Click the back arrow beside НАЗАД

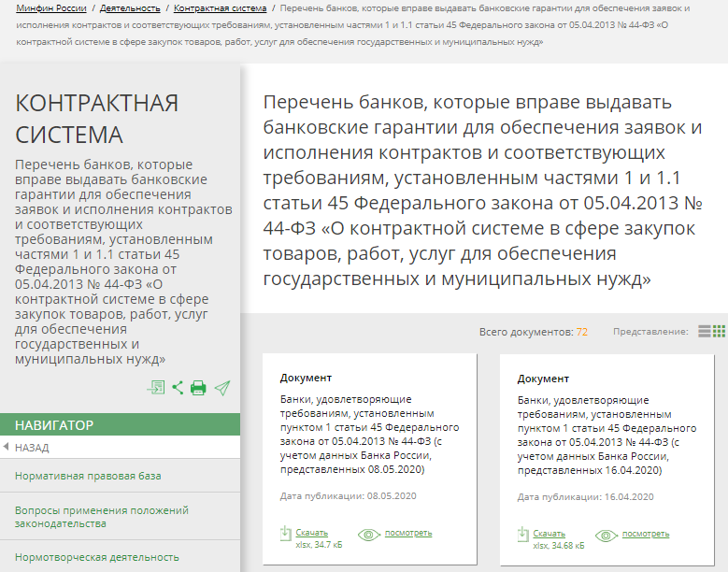(x=6, y=447)
